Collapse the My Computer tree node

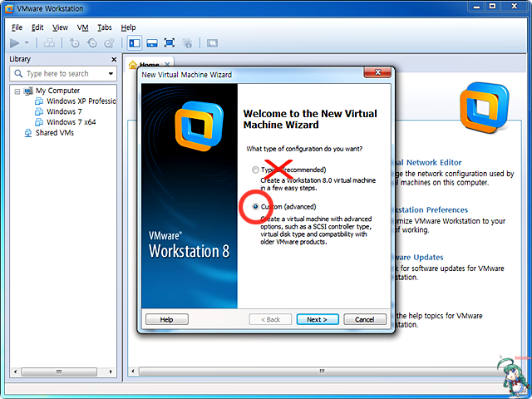pos(17,91)
